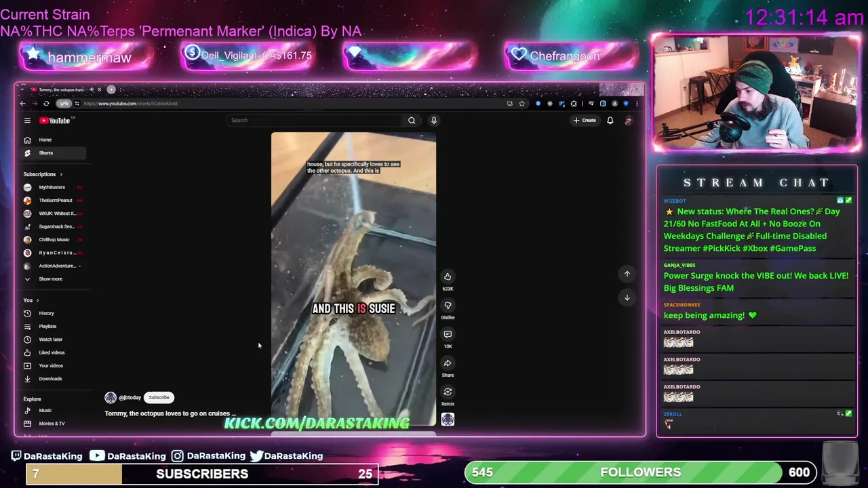Open TheBurntPeanut subscription channel
The width and height of the screenshot is (868, 488).
(x=55, y=201)
